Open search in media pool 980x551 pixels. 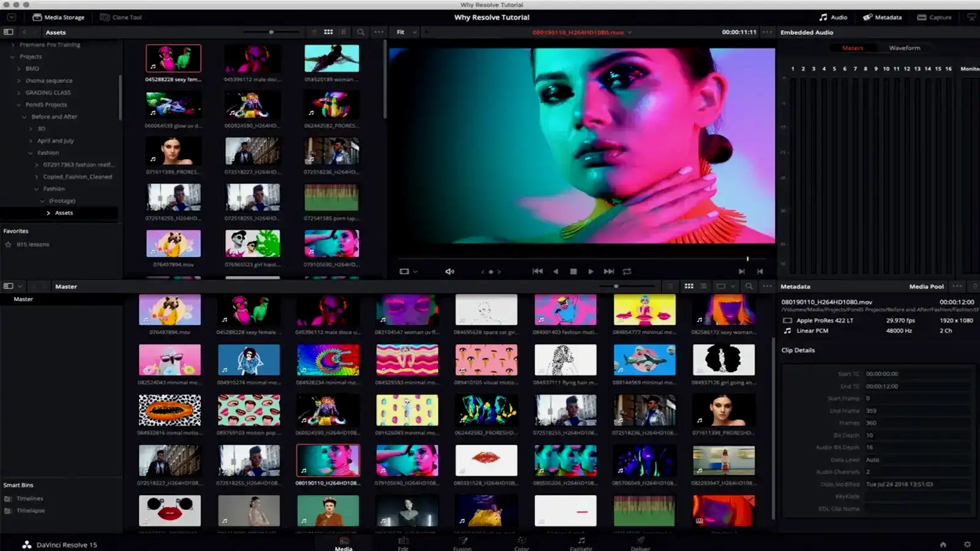pyautogui.click(x=748, y=286)
